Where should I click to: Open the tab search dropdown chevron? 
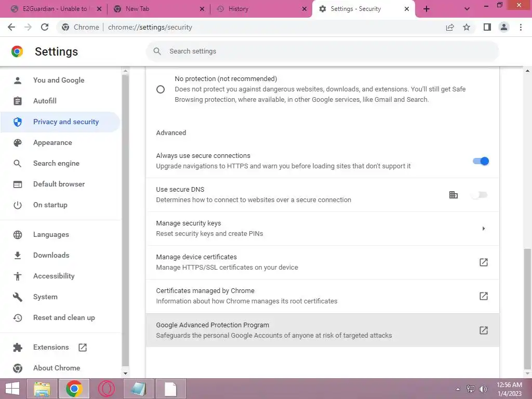(x=467, y=9)
